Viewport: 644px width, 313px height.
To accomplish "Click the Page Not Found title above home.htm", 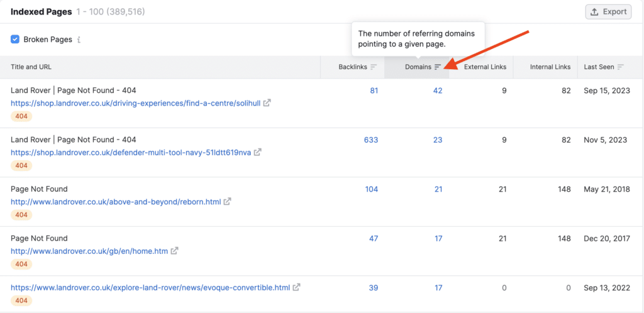I will 39,238.
